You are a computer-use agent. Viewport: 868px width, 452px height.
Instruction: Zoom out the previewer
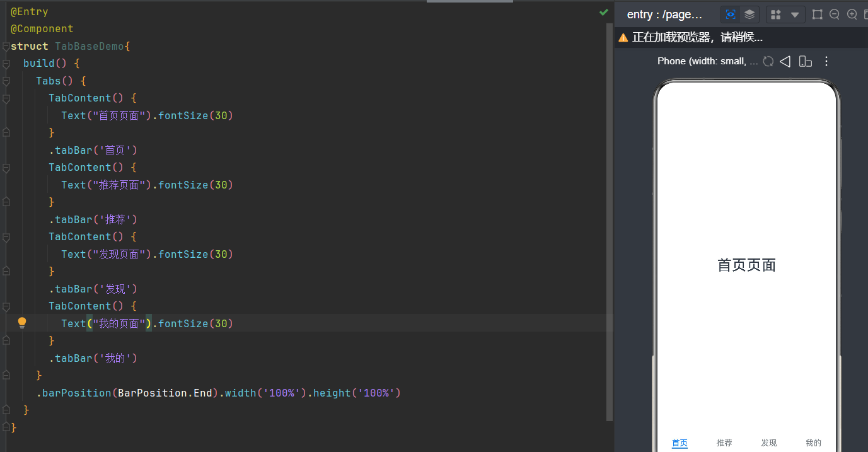[835, 14]
